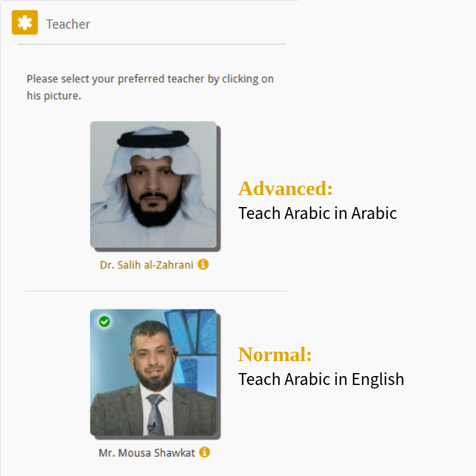Select the "Teach Arabic in English" description
The image size is (476, 476).
coord(321,379)
